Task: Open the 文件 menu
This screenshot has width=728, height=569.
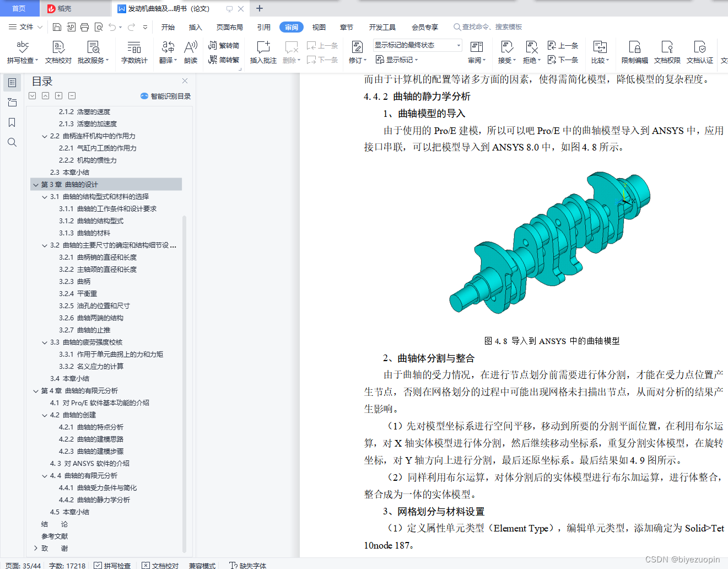Action: point(26,27)
